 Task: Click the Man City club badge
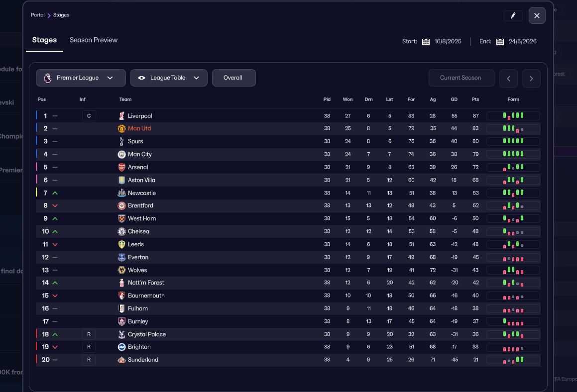click(121, 154)
